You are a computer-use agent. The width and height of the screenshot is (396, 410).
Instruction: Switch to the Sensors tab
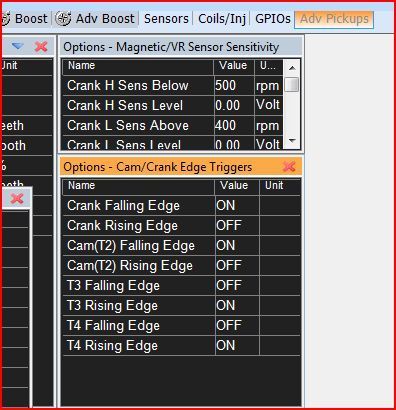point(166,19)
